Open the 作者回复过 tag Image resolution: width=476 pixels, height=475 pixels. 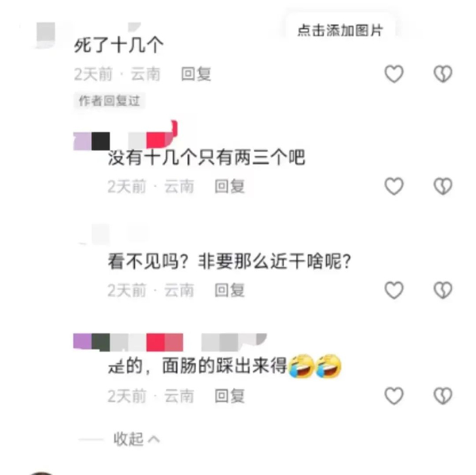click(109, 101)
